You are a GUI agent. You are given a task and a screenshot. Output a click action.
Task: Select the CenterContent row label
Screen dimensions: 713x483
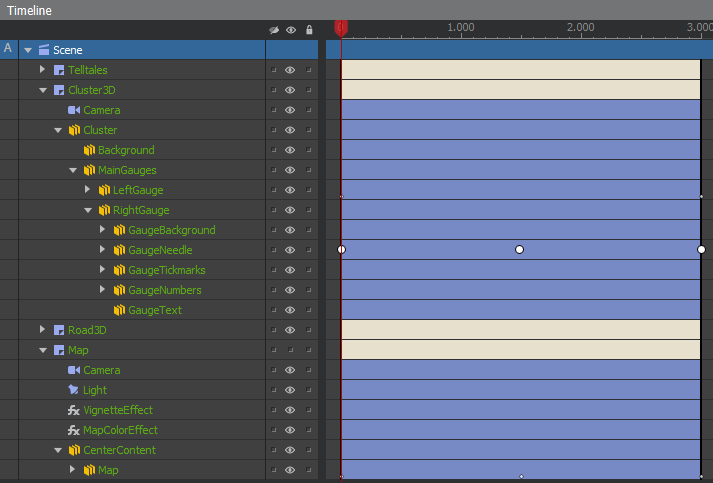coord(119,450)
